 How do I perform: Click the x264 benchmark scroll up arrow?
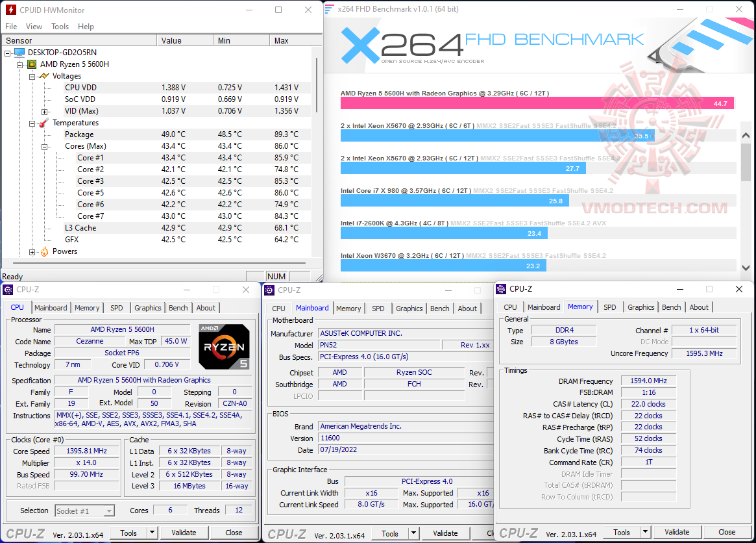(746, 136)
